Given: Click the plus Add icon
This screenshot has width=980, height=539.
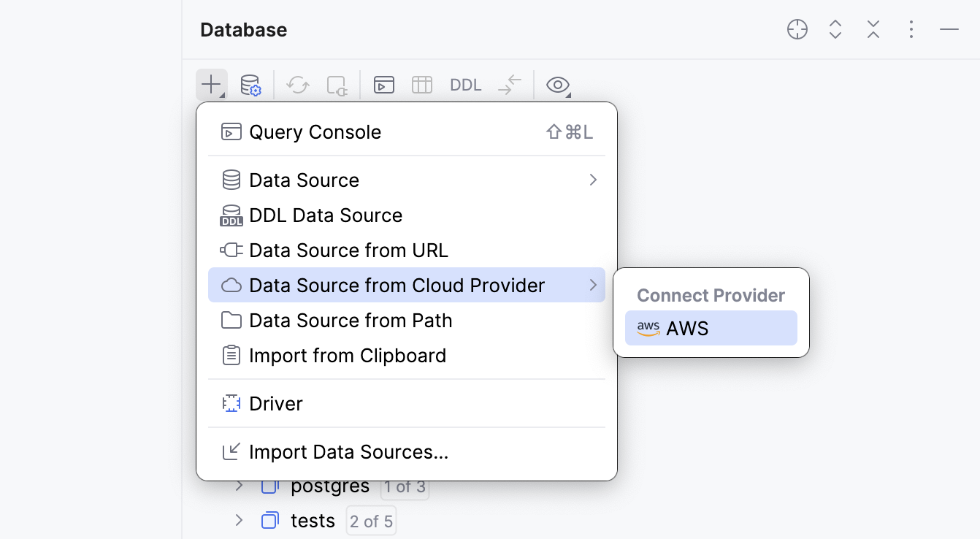Looking at the screenshot, I should point(211,85).
